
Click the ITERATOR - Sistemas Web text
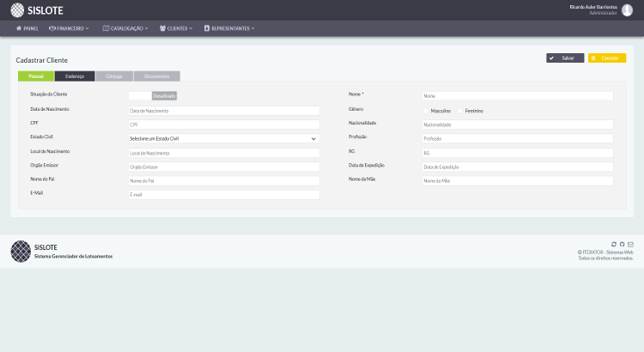[x=608, y=252]
